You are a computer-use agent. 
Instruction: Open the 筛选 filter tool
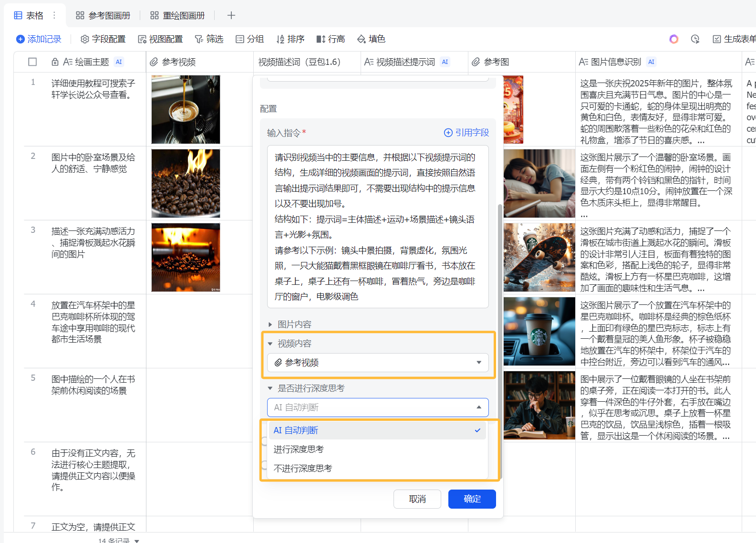pyautogui.click(x=209, y=39)
